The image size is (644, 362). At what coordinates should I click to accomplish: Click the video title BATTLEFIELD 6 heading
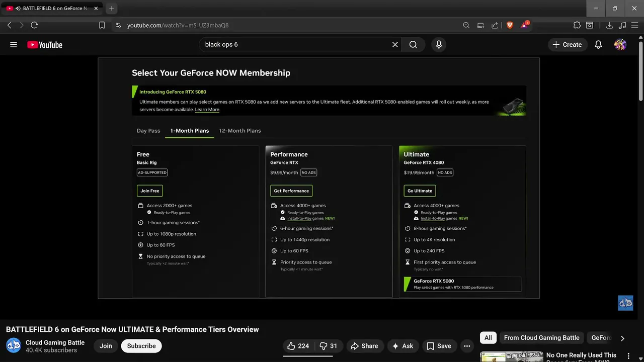pyautogui.click(x=132, y=329)
